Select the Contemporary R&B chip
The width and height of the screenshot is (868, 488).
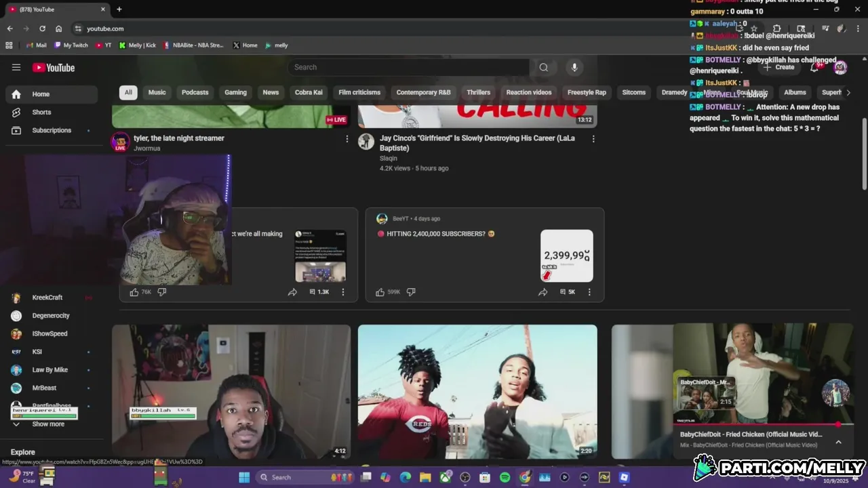pyautogui.click(x=423, y=92)
